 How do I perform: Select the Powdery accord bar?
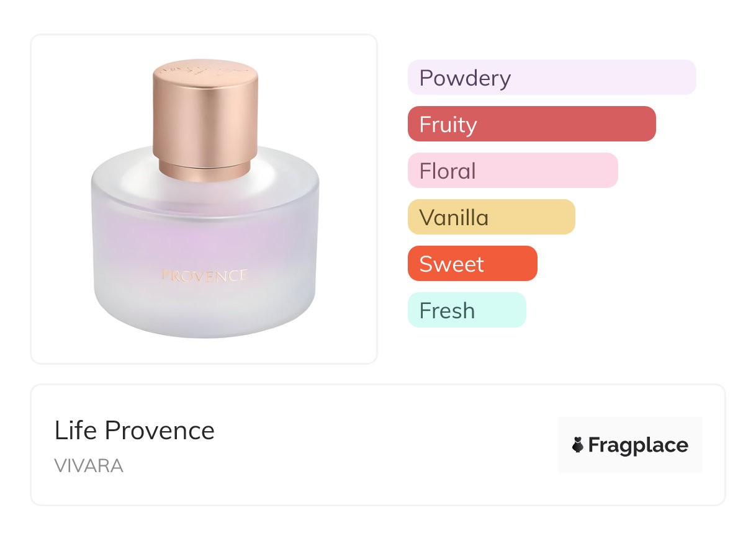[552, 78]
